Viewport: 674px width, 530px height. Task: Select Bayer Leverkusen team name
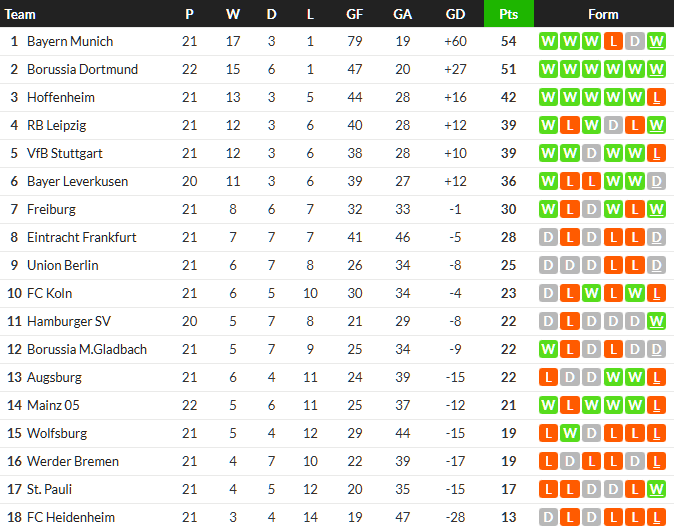point(78,182)
